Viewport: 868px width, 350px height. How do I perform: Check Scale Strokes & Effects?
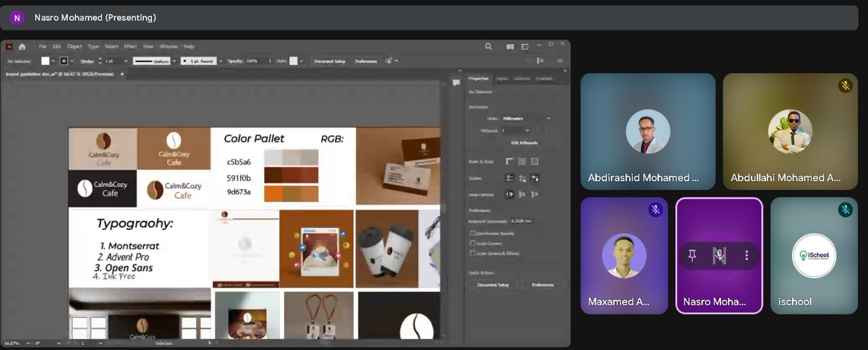pos(472,253)
